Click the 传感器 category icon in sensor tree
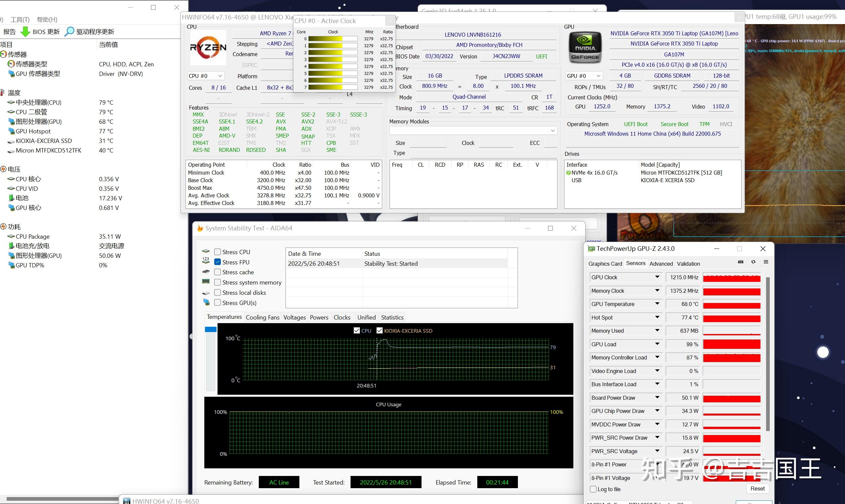Image resolution: width=845 pixels, height=504 pixels. 3,54
